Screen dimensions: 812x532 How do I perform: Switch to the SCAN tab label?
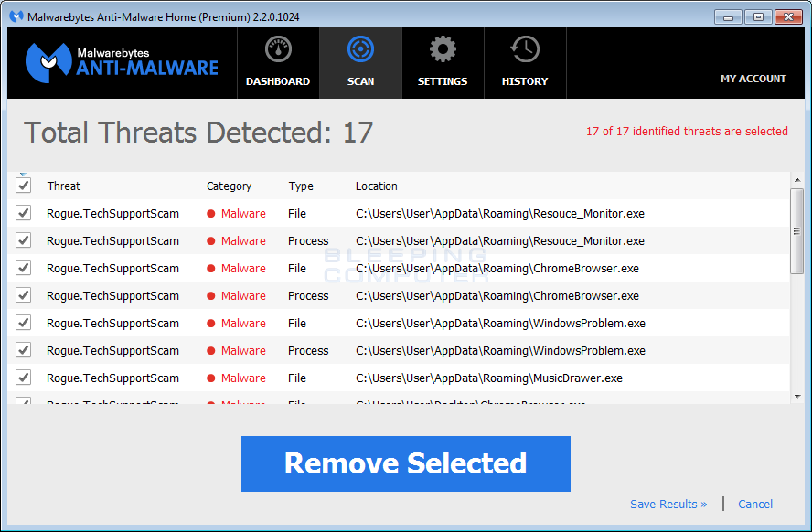361,81
